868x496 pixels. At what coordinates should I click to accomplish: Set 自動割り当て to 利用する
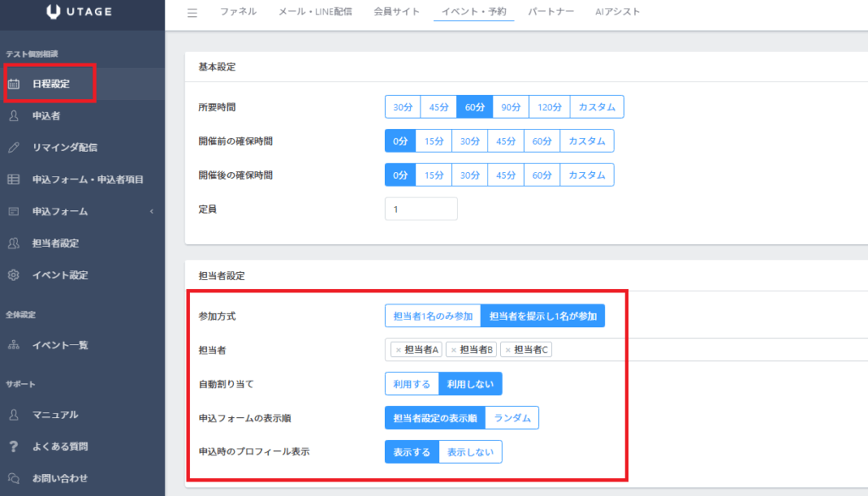click(x=411, y=384)
